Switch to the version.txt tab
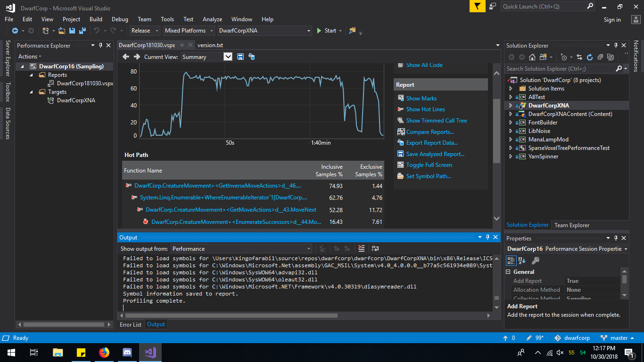The width and height of the screenshot is (644, 362). (210, 45)
